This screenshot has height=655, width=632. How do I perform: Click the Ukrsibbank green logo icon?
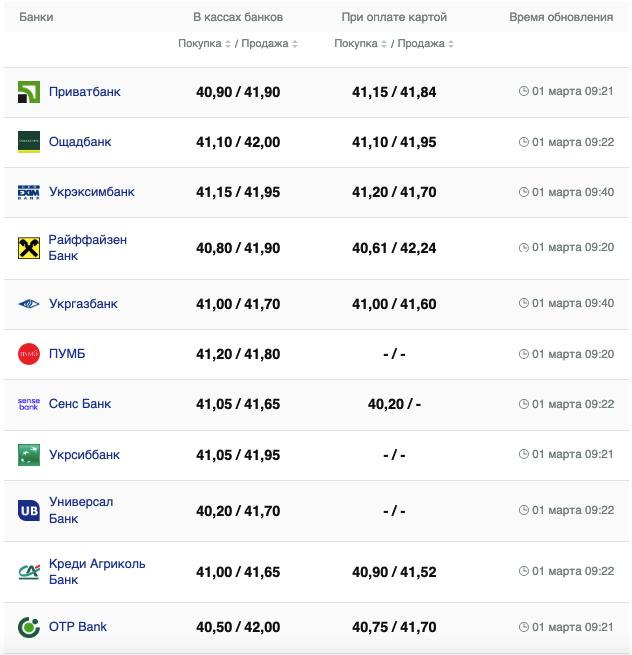pos(29,455)
